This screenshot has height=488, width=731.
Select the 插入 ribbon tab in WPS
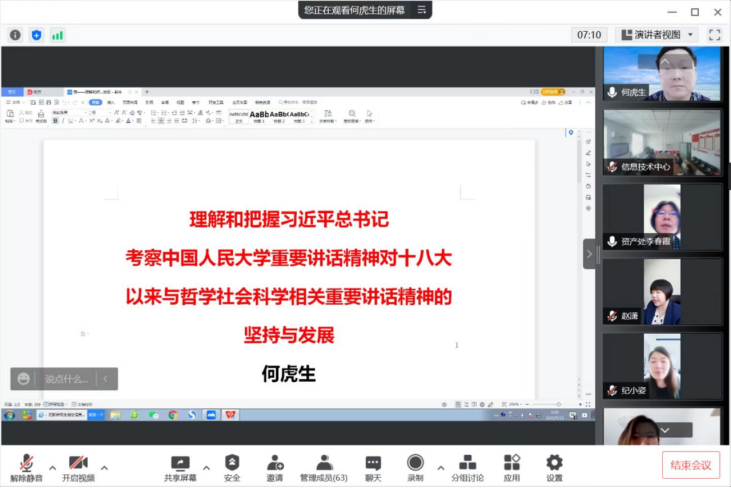[x=111, y=102]
